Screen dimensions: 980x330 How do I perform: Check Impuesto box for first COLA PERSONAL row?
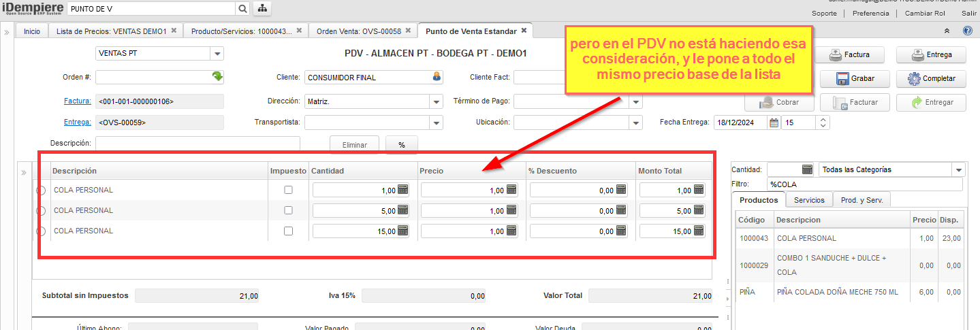[x=288, y=191]
